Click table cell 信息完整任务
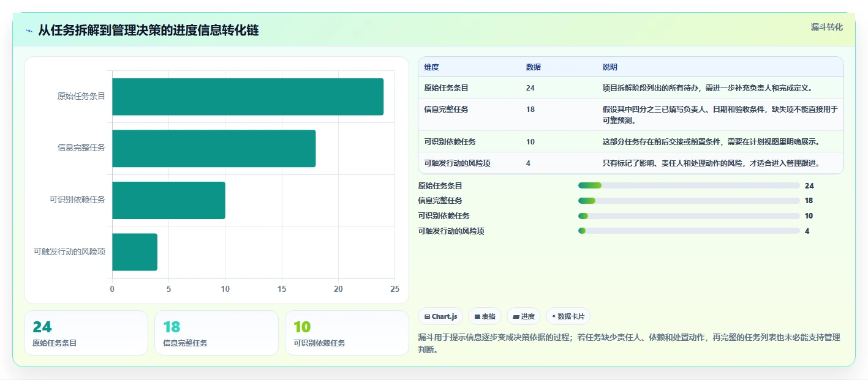Image resolution: width=868 pixels, height=380 pixels. pos(446,110)
